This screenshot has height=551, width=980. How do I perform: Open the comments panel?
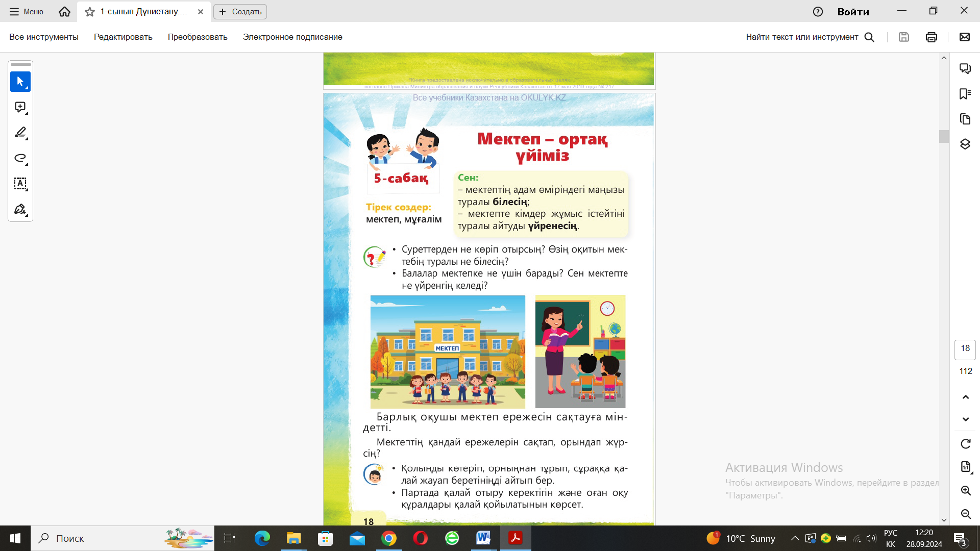(x=965, y=68)
